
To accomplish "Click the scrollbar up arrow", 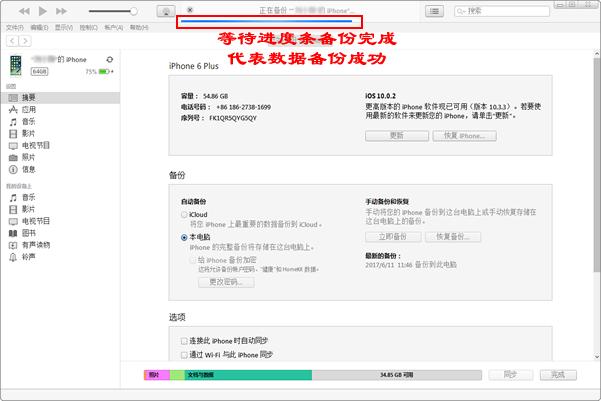I will (597, 53).
